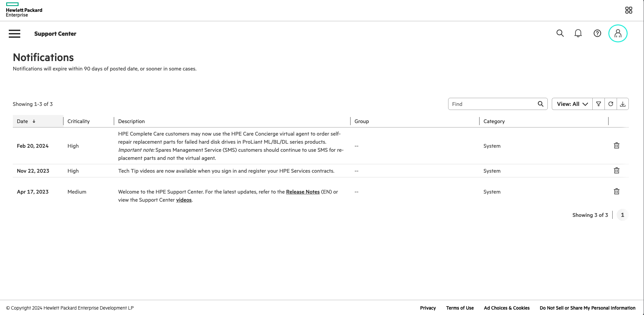644x315 pixels.
Task: Download the notifications list
Action: [623, 104]
